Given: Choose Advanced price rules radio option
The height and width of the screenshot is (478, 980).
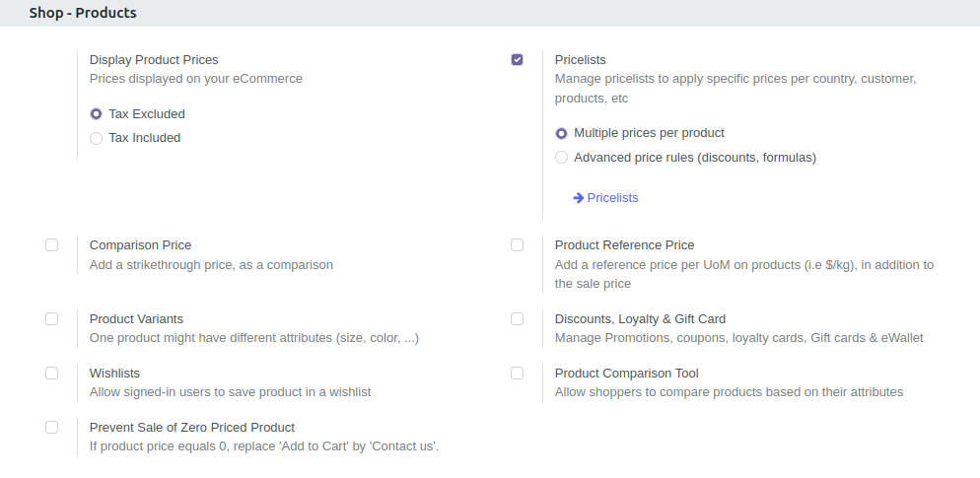Looking at the screenshot, I should tap(561, 158).
